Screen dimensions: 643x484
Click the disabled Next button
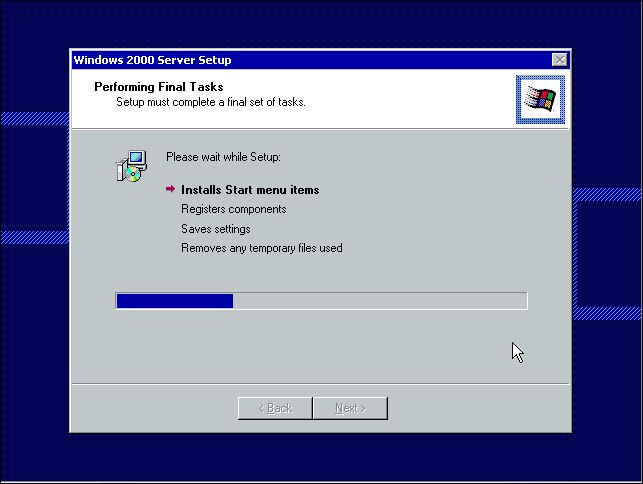(x=350, y=408)
